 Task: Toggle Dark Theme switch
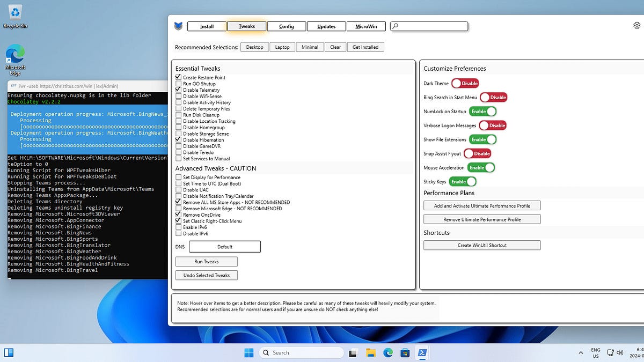tap(465, 84)
